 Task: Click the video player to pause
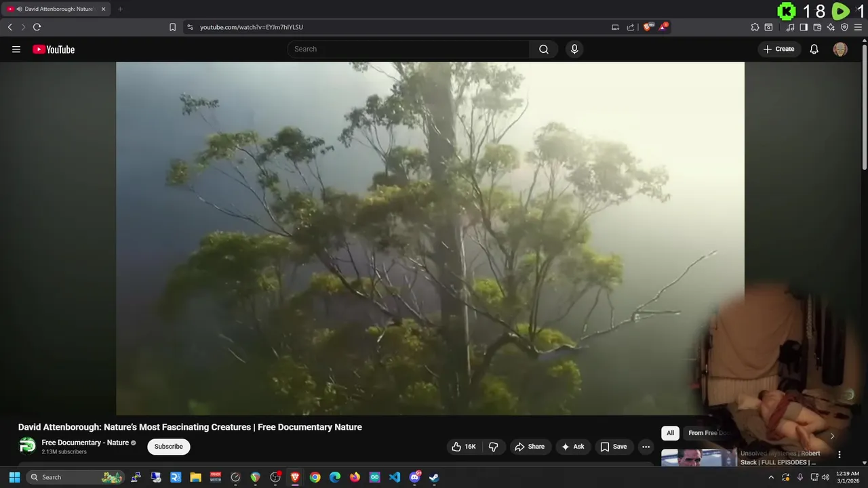click(430, 238)
